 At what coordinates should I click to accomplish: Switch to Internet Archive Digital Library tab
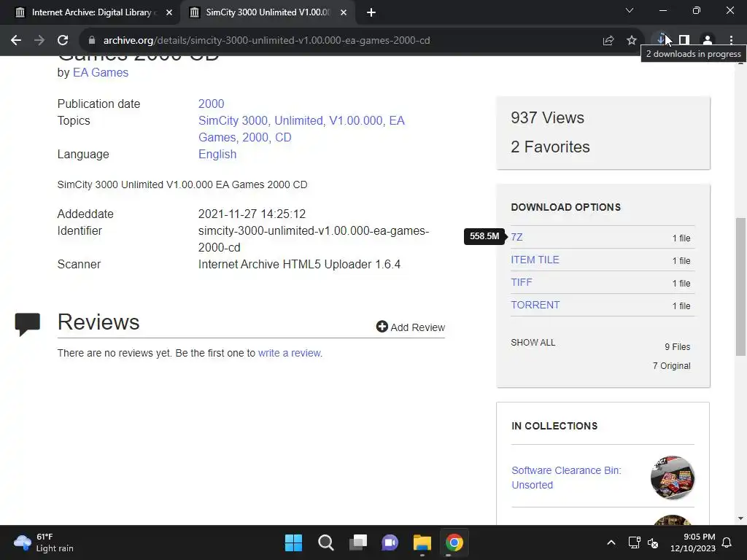[90, 13]
